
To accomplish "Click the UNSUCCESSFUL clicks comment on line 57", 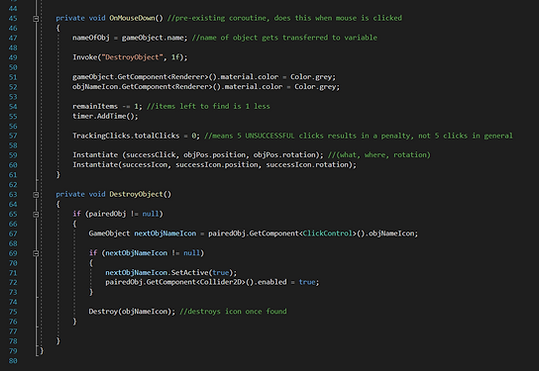I will click(358, 136).
